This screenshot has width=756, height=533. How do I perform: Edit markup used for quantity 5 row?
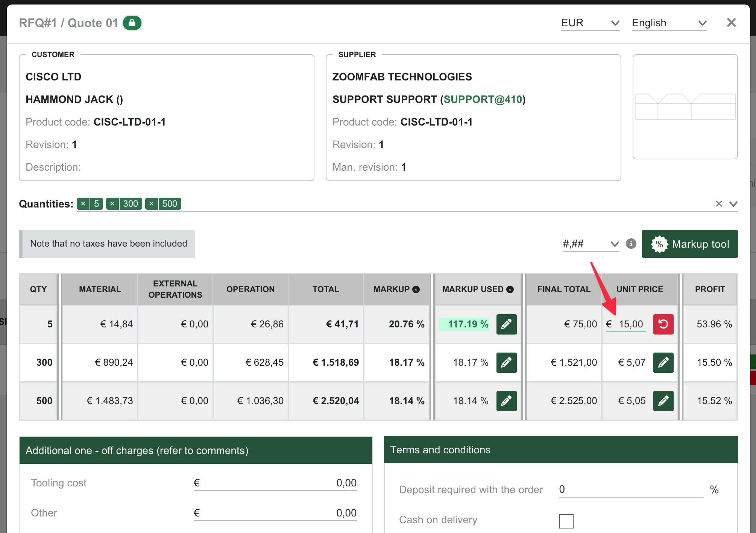[x=506, y=324]
